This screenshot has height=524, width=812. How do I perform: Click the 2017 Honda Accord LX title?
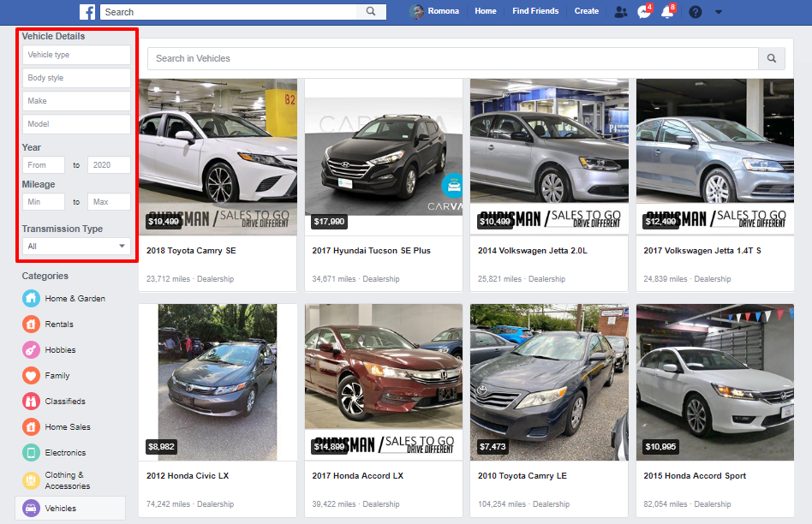(357, 476)
